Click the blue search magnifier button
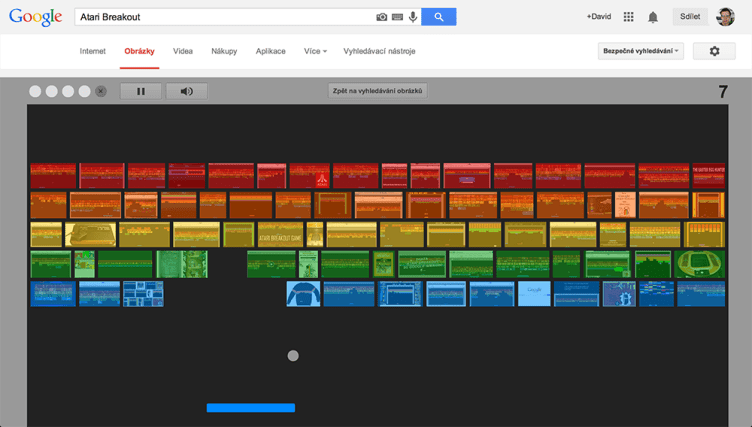This screenshot has width=752, height=427. [x=438, y=17]
